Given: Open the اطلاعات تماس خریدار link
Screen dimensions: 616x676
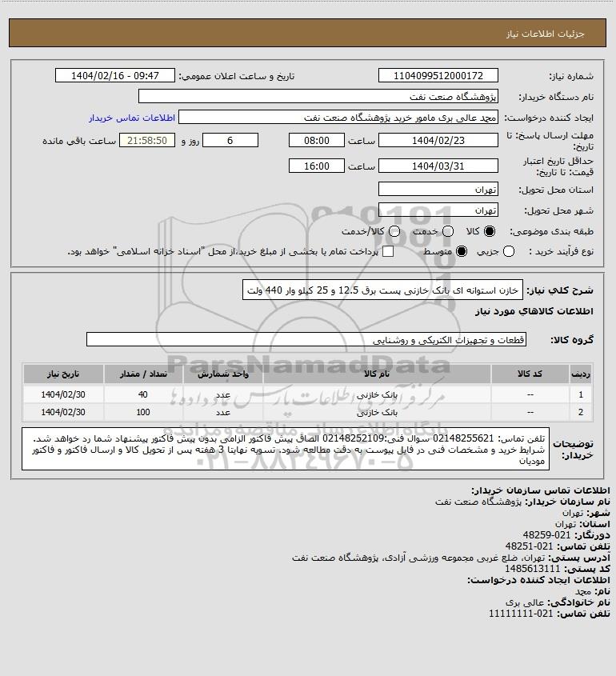Looking at the screenshot, I should [132, 118].
